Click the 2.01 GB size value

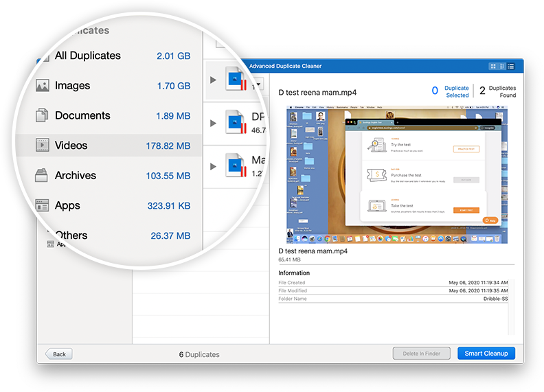coord(174,56)
